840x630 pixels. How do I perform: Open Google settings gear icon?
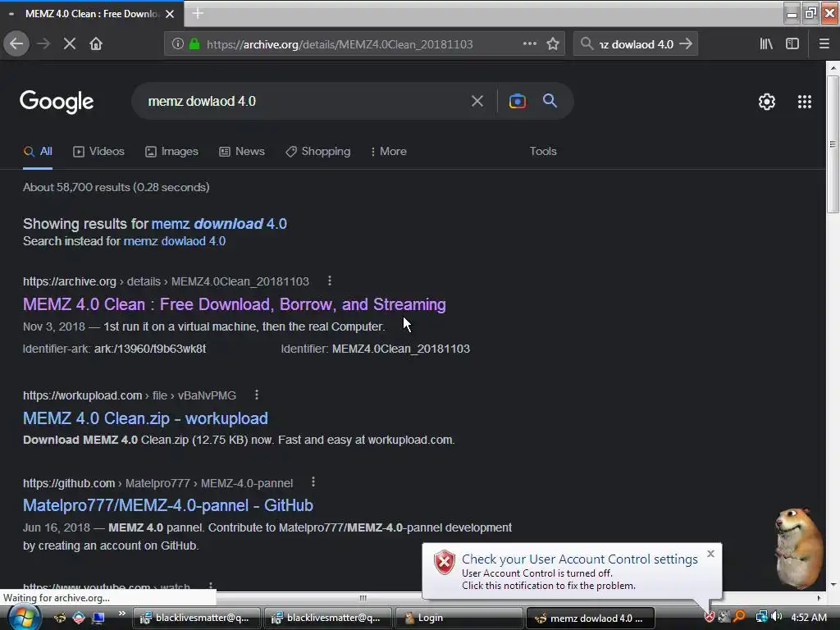coord(767,101)
